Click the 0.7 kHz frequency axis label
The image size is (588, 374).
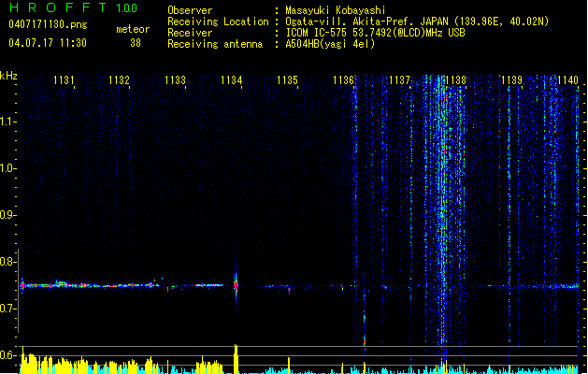(7, 309)
